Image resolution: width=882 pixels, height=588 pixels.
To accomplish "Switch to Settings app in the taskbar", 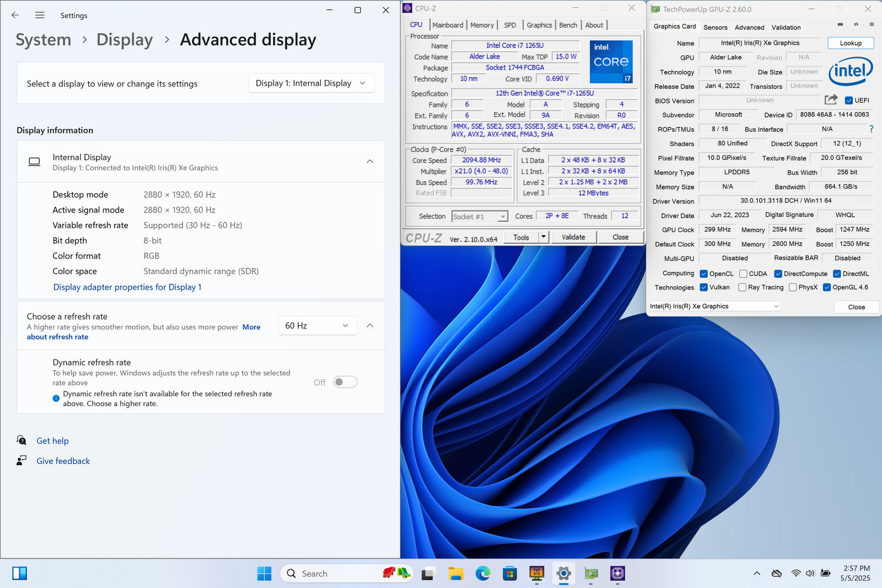I will tap(563, 574).
